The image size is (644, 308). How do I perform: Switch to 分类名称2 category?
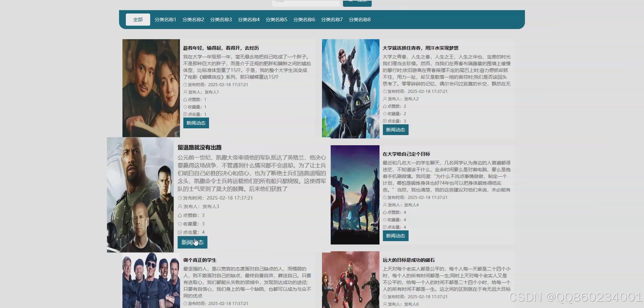(193, 20)
